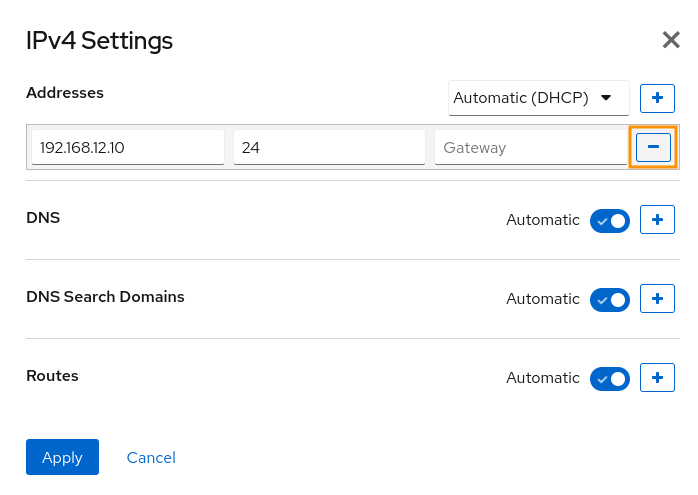
Task: Disable Automatic DNS Search Domains switch
Action: tap(610, 300)
